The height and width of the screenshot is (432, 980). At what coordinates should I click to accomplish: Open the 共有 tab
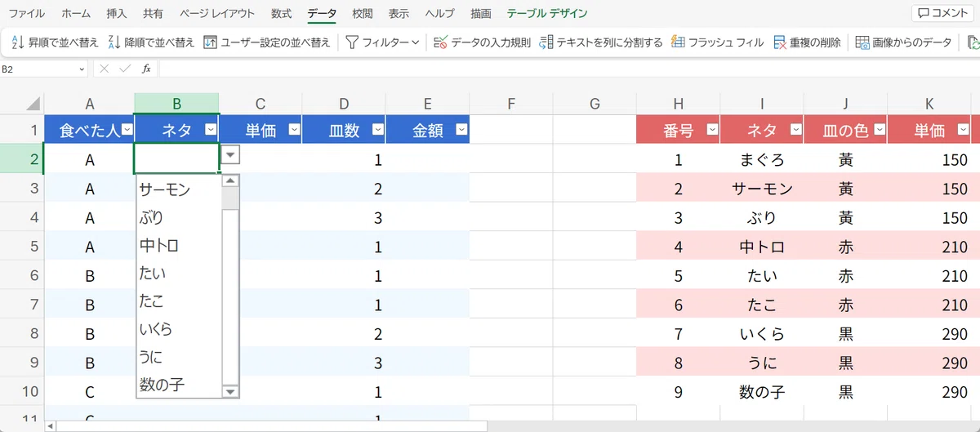tap(153, 14)
